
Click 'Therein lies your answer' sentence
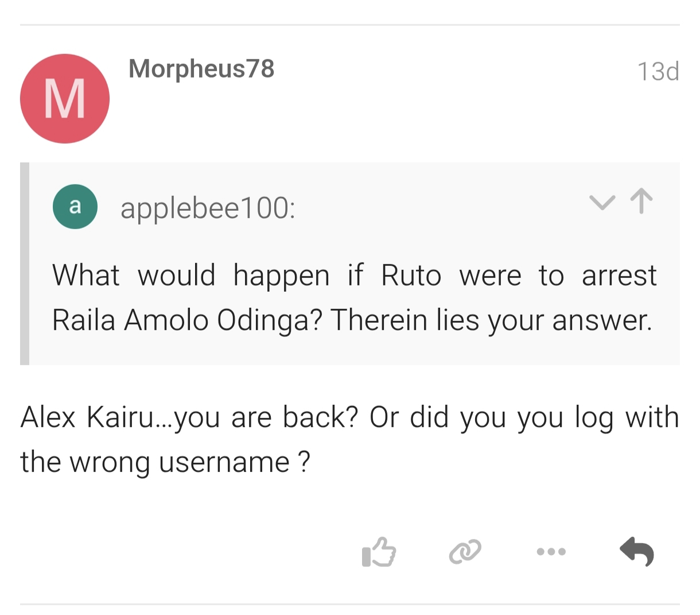click(x=491, y=320)
